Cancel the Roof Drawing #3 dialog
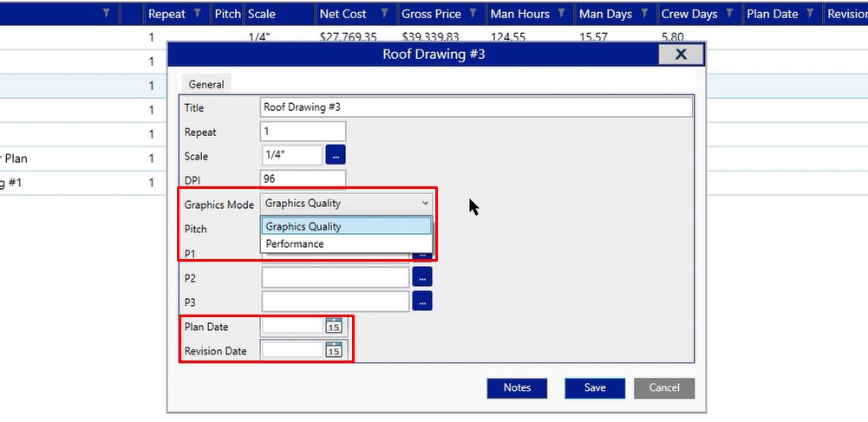The image size is (868, 422). click(664, 387)
